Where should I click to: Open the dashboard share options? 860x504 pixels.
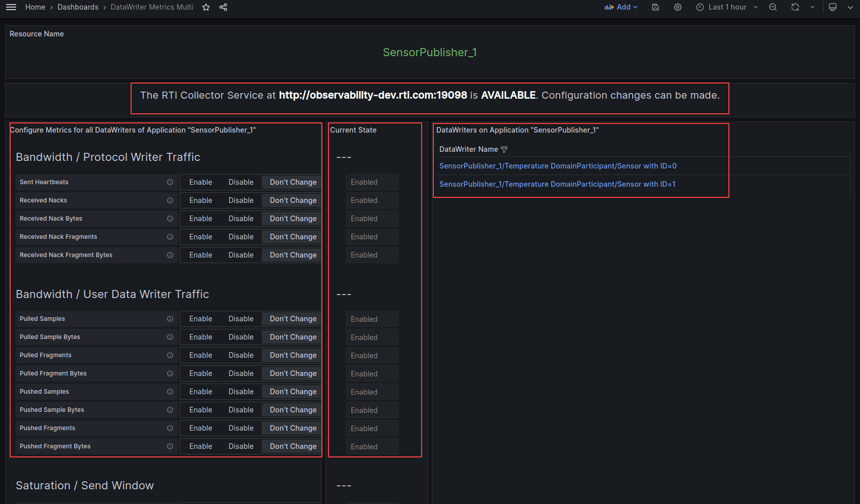click(x=223, y=7)
